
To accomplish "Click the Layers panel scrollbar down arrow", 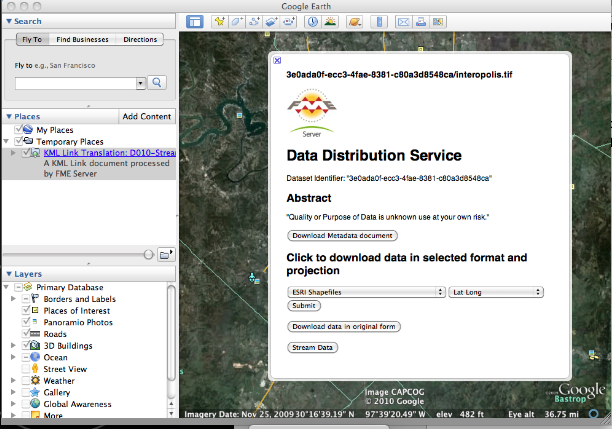I will coord(171,413).
